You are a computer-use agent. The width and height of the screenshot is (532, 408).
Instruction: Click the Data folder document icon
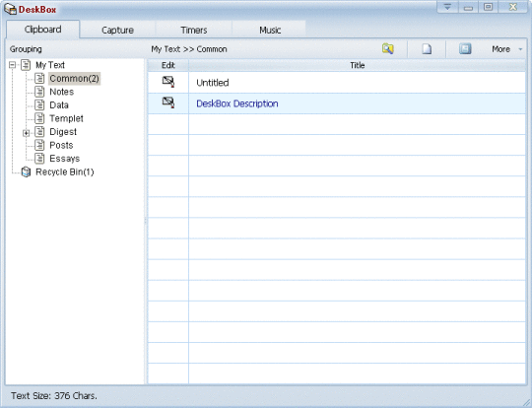[x=39, y=104]
